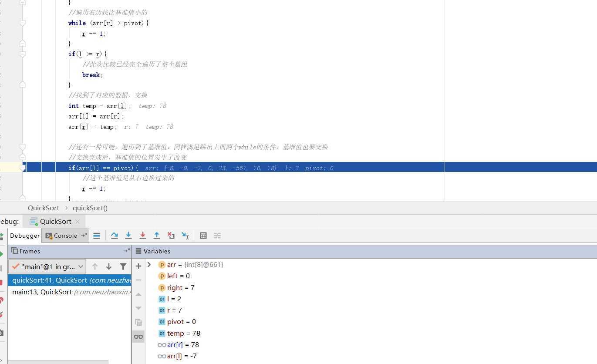Go to the next frame with the down arrow

[109, 266]
